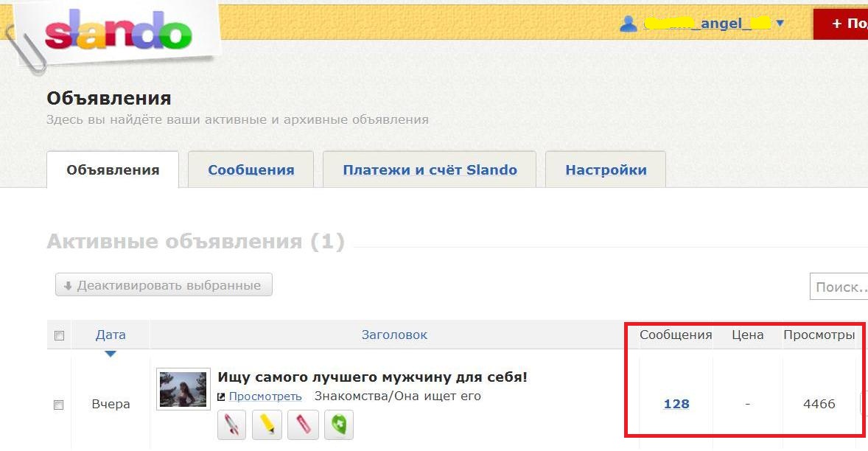
Task: Open the 128 messages count link
Action: coord(676,404)
